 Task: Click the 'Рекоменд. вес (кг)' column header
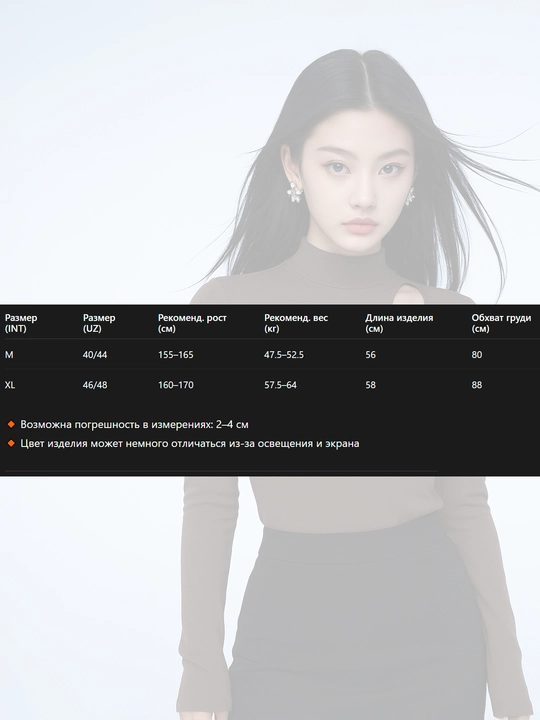pyautogui.click(x=296, y=323)
